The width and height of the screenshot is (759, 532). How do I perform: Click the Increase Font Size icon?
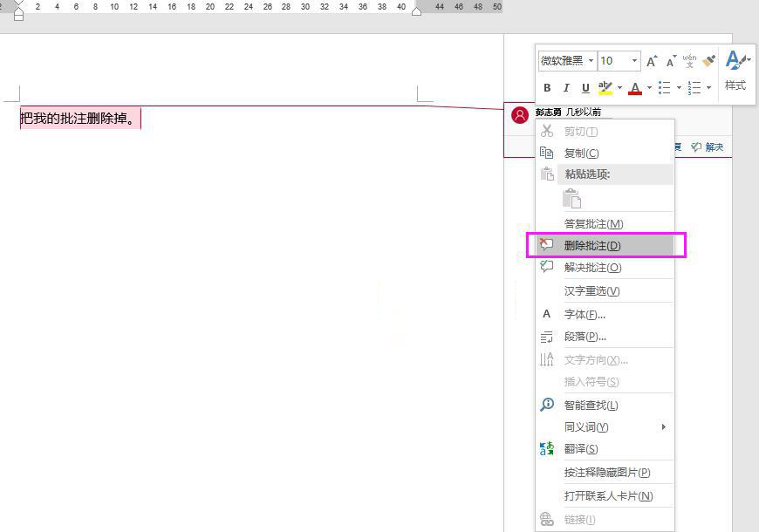point(651,61)
